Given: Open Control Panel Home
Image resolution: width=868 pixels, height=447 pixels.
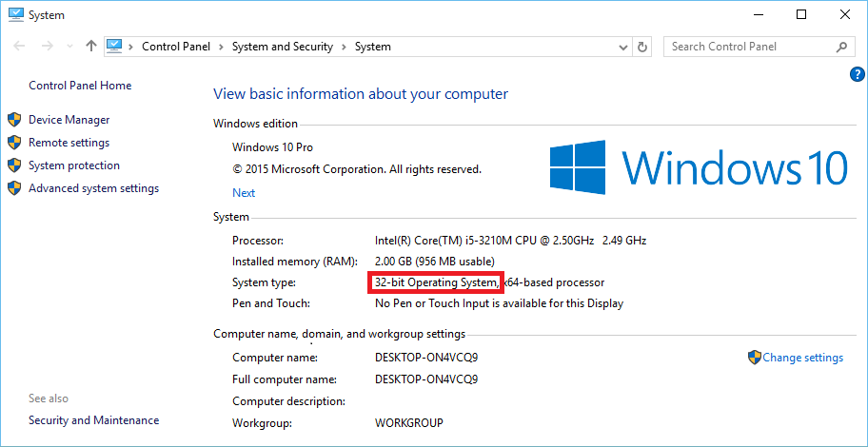Looking at the screenshot, I should [80, 86].
